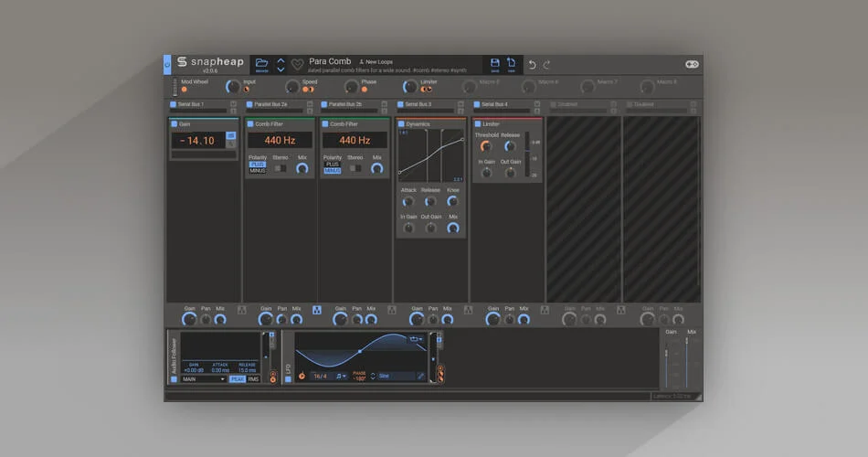Select PEAK mode in the Audio Follower
This screenshot has width=868, height=457.
pos(237,379)
